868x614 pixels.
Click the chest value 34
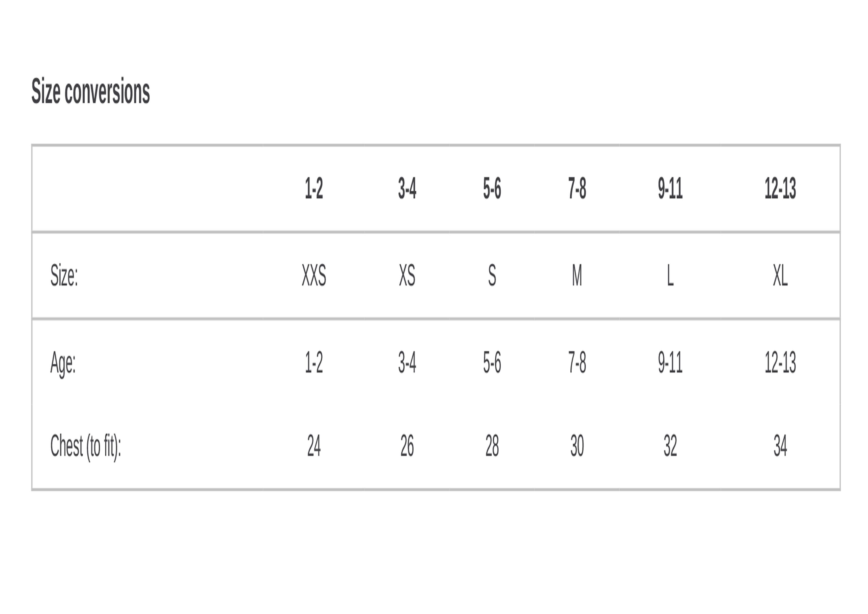[780, 446]
